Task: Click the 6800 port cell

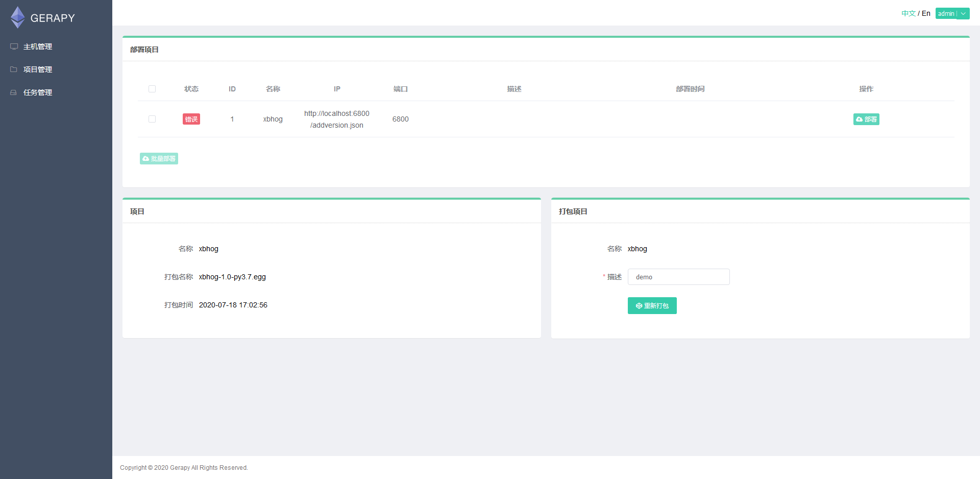Action: [x=401, y=119]
